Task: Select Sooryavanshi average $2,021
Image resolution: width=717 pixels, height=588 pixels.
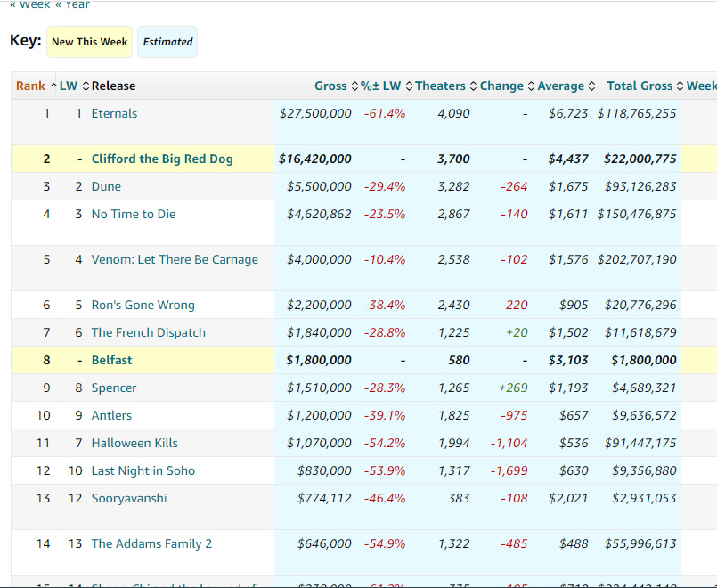Action: tap(568, 498)
